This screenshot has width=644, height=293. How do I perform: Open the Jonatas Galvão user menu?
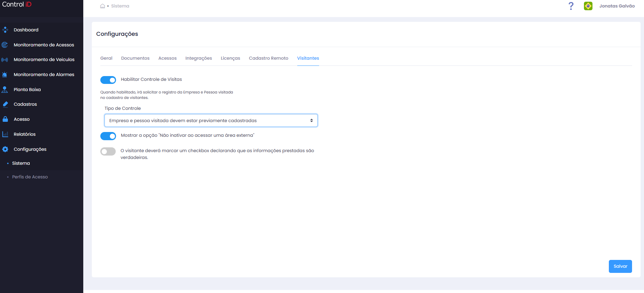pos(617,6)
